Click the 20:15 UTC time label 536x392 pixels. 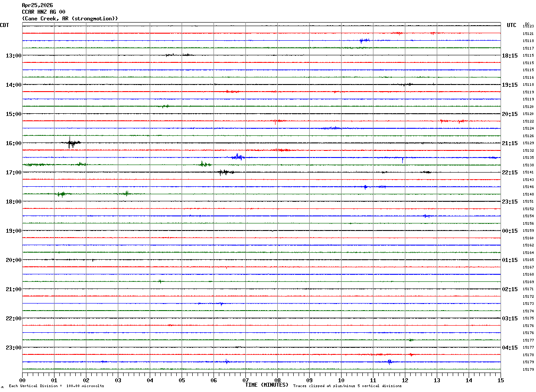click(x=510, y=114)
